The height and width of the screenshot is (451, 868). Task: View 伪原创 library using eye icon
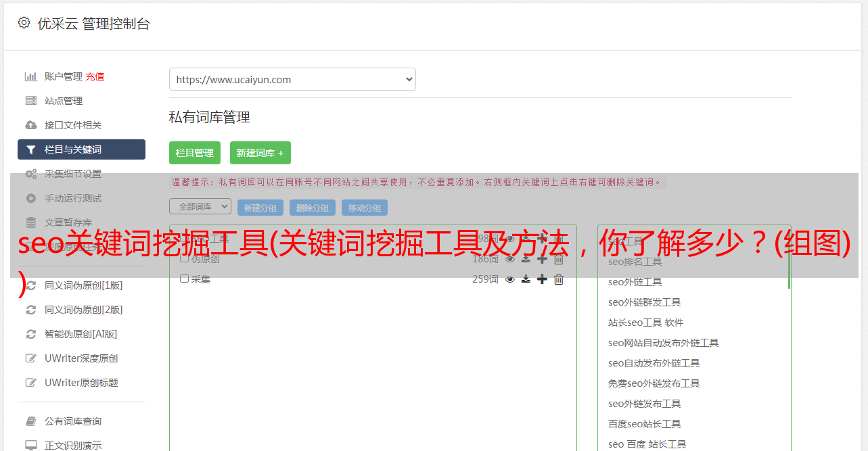coord(510,259)
